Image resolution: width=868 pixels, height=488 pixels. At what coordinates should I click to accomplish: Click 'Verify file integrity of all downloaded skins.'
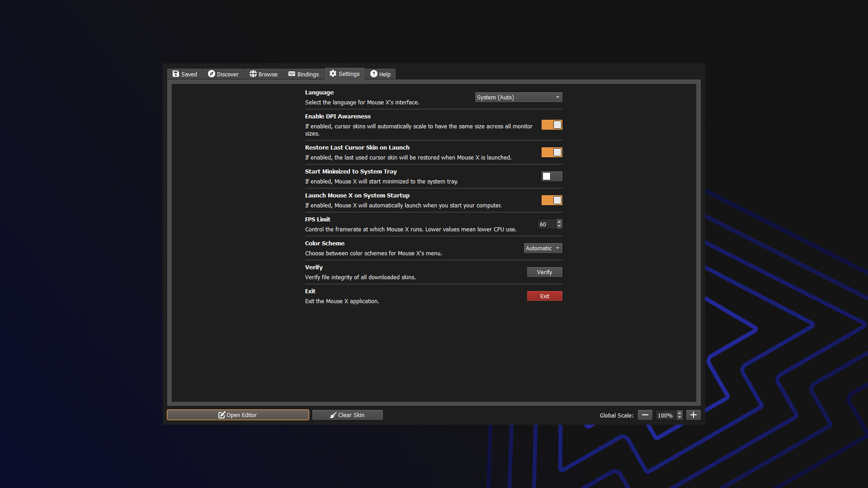360,277
